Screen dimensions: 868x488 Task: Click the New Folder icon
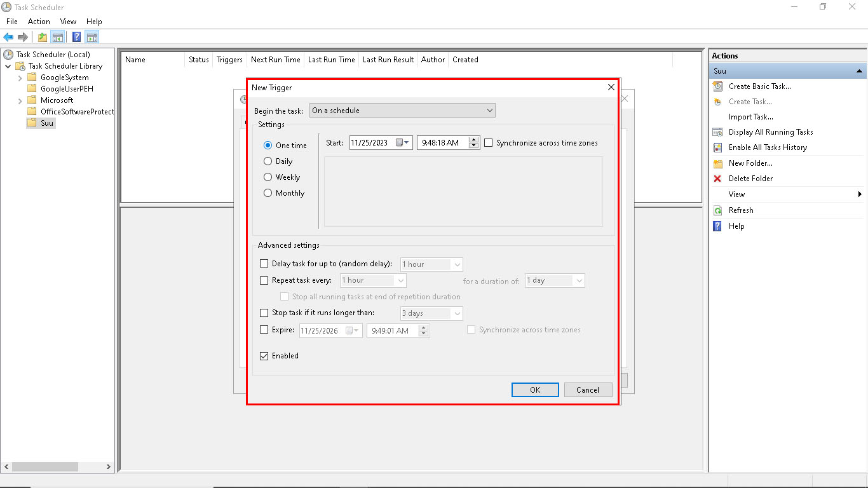click(719, 163)
